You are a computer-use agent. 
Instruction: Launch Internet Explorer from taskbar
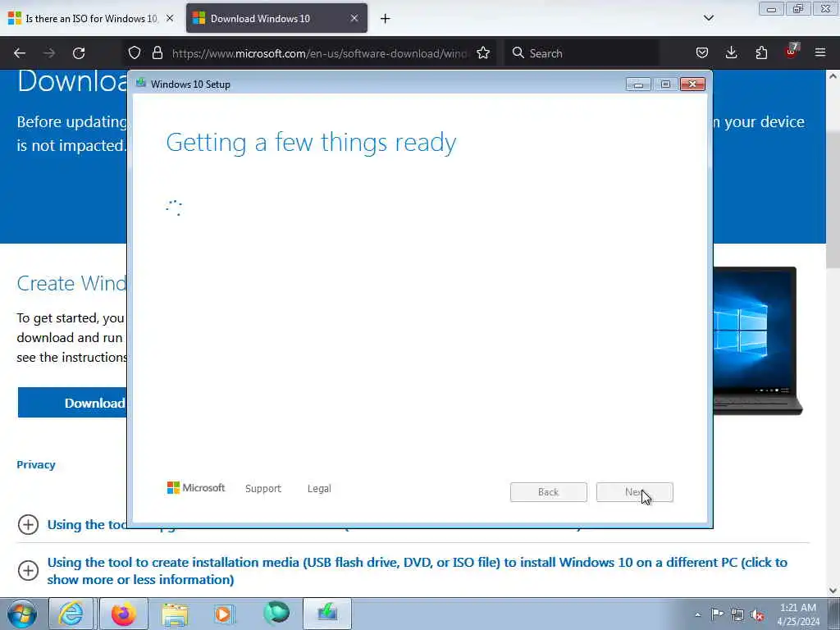pos(71,614)
